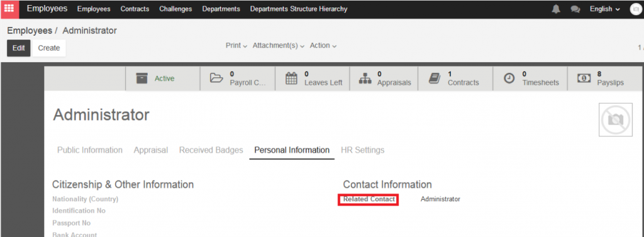Viewport: 644px width, 237px height.
Task: Open the Contracts book stat button
Action: point(455,79)
